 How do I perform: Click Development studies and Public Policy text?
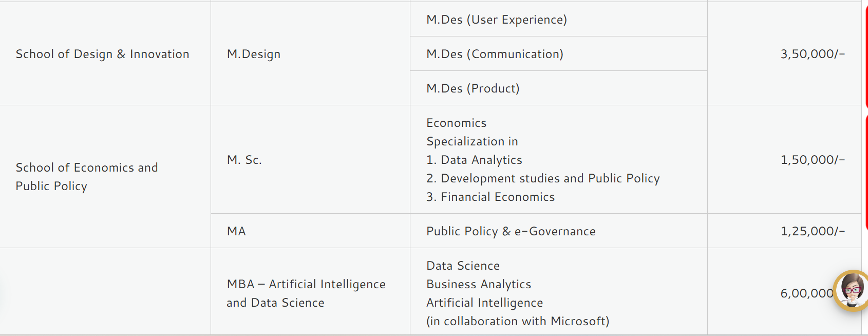(x=550, y=178)
